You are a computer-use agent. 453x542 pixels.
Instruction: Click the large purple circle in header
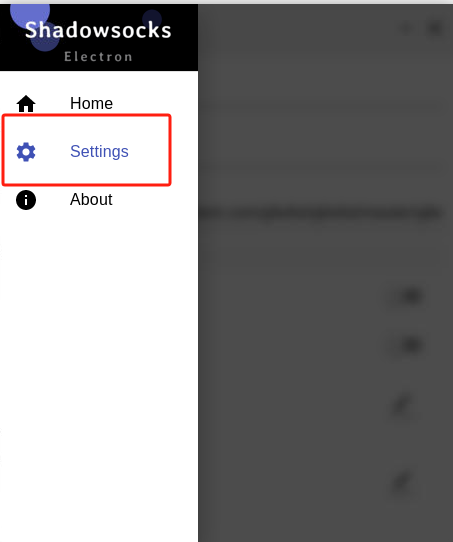coord(30,14)
